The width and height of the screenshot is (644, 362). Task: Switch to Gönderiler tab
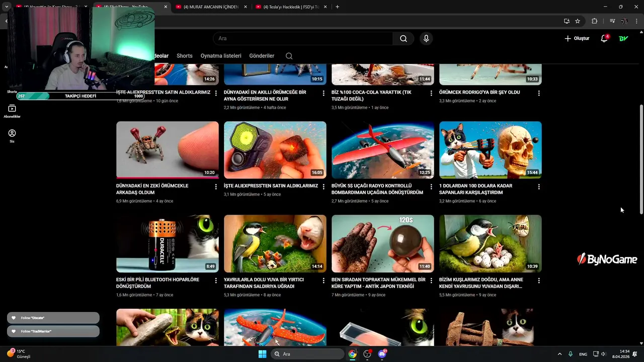(x=262, y=56)
